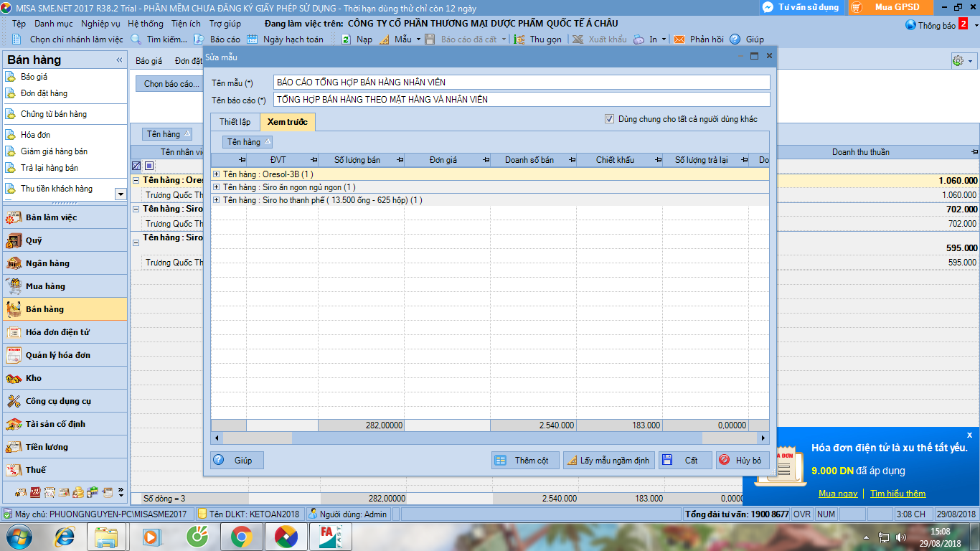Viewport: 980px width, 551px height.
Task: Click the Ngày hạch toán calendar icon
Action: [252, 39]
